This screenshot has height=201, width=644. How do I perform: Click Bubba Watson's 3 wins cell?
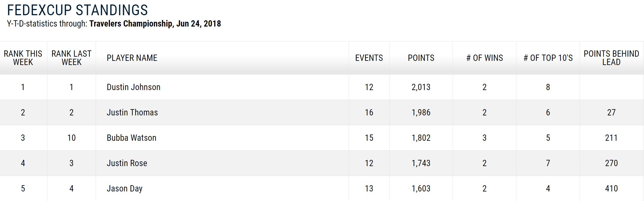[485, 138]
